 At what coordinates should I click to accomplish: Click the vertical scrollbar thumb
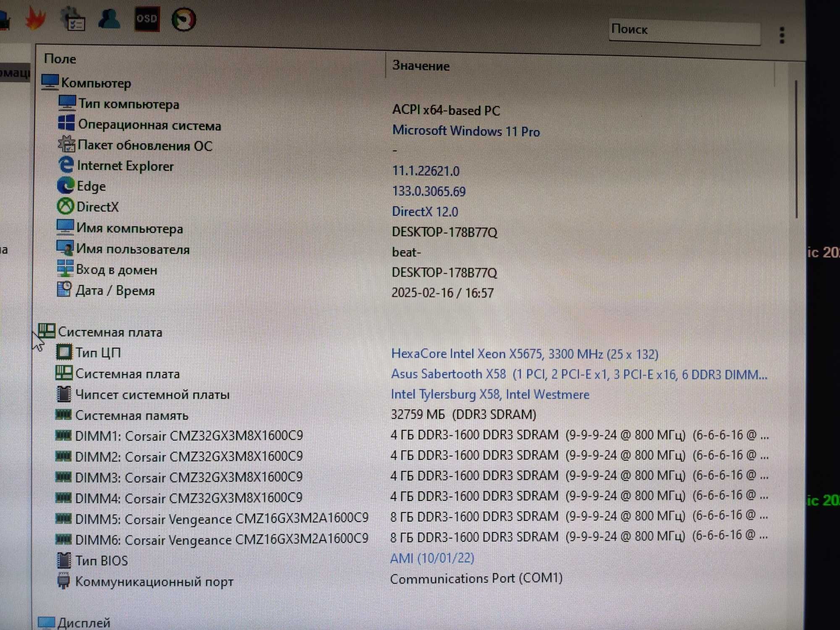tap(796, 149)
